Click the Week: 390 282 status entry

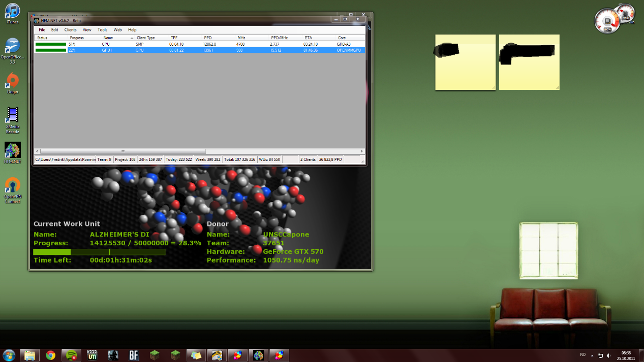208,159
